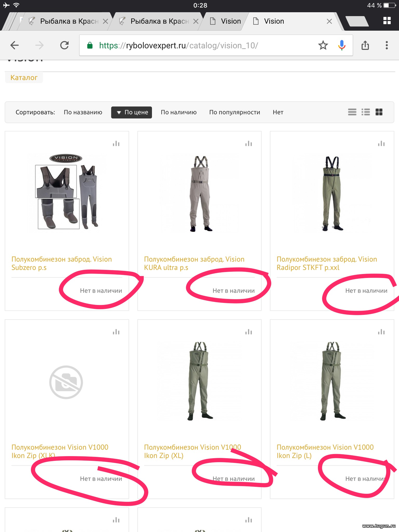399x532 pixels.
Task: Click 'Нет в наличии' under Ikon Zip (XL)
Action: click(x=234, y=479)
